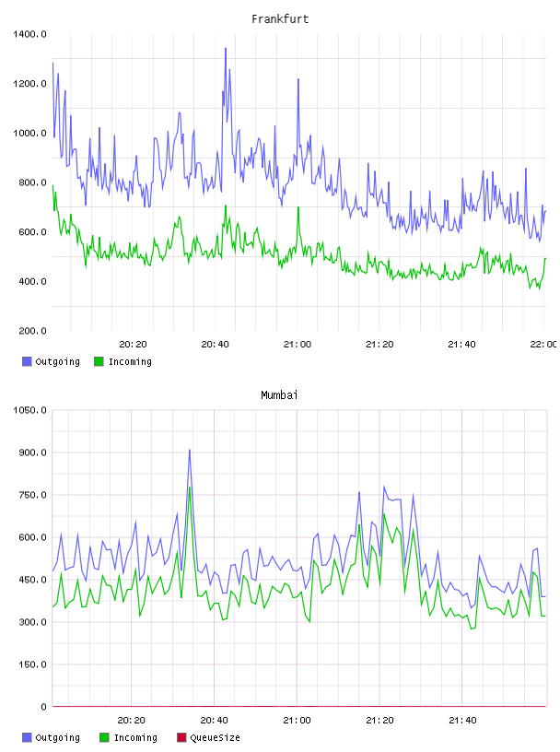Click the 20:20 time label on Mumbai chart
The height and width of the screenshot is (752, 560).
(131, 720)
